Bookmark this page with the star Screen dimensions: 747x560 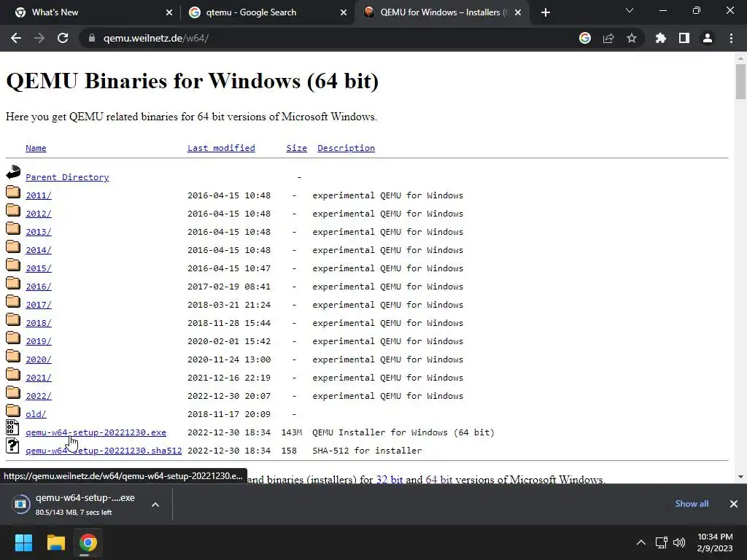[632, 38]
